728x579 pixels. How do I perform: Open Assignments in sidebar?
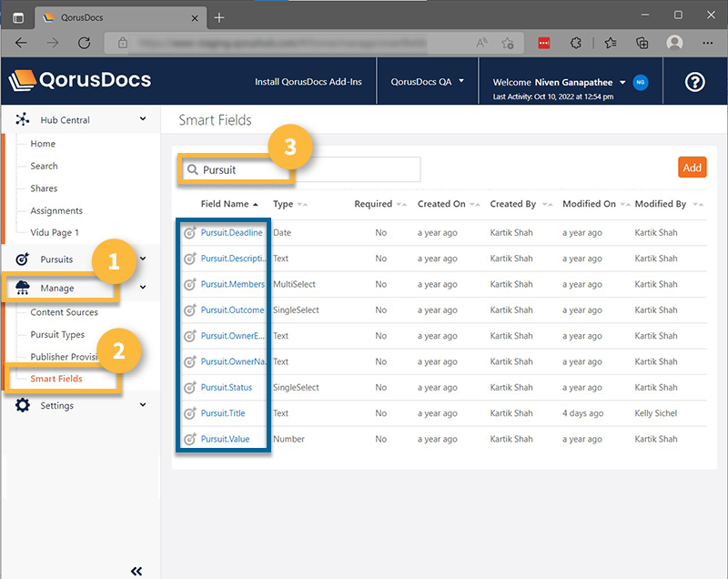tap(56, 211)
